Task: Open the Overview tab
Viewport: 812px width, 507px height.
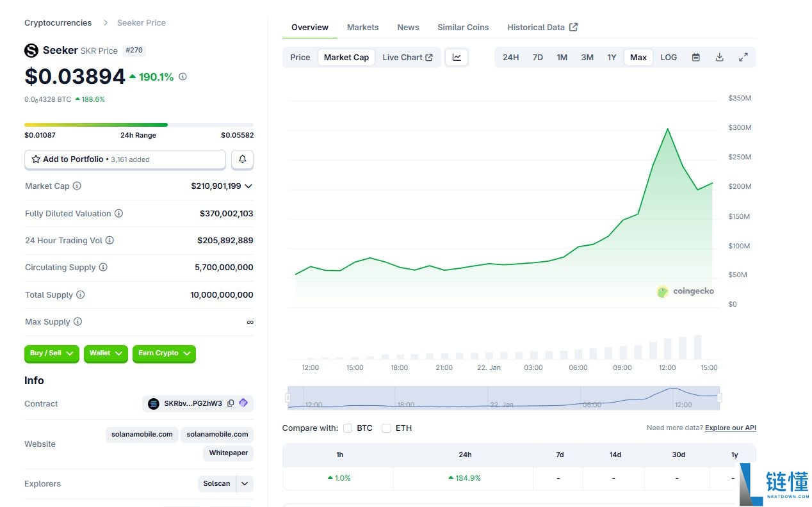Action: [x=310, y=28]
